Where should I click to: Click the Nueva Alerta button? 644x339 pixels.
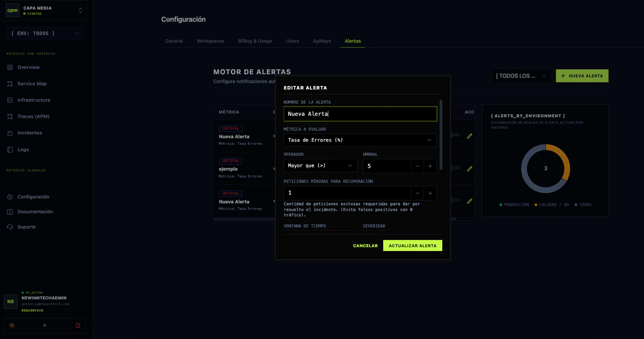(x=582, y=76)
